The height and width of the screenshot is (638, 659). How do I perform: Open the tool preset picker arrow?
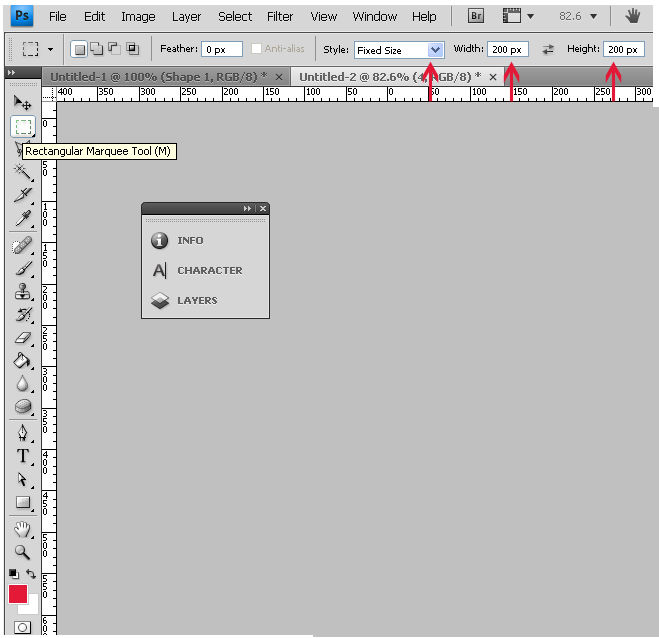50,49
